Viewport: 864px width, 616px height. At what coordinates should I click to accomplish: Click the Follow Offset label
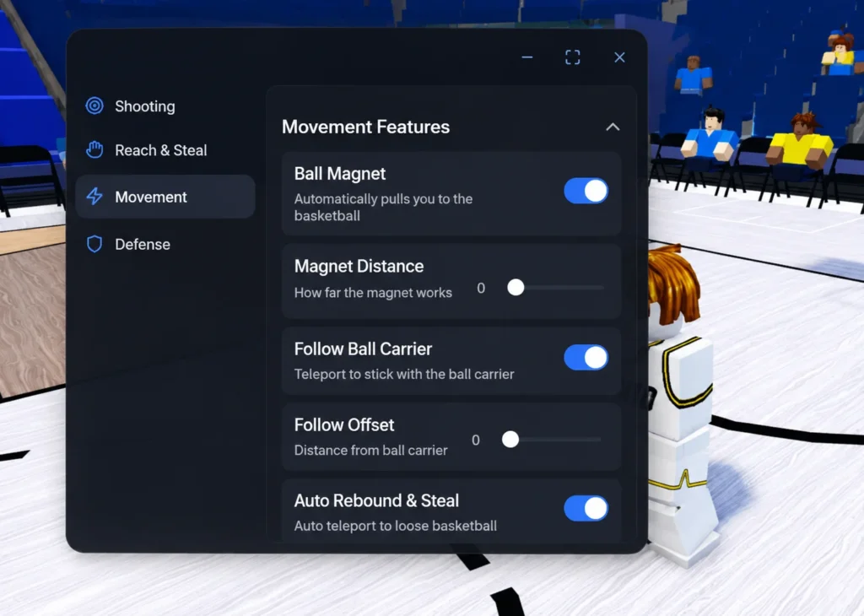[x=344, y=424]
